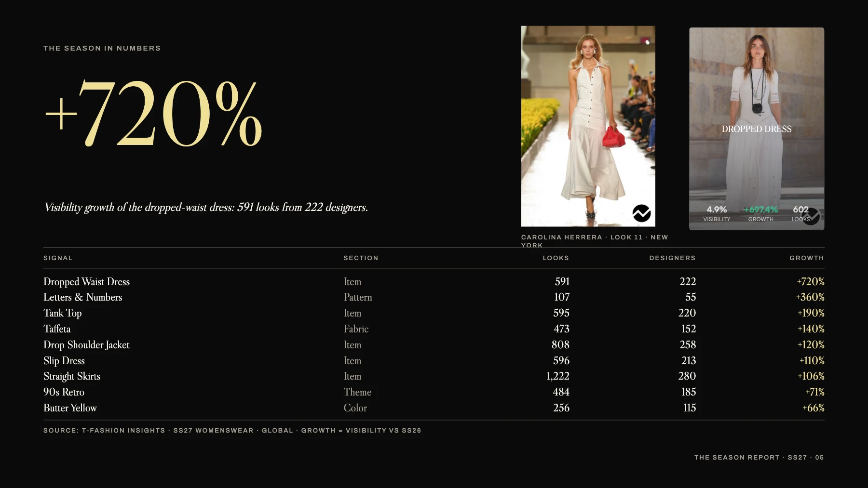
Task: Open the Carolina Herrera runway look photo
Action: coord(588,126)
